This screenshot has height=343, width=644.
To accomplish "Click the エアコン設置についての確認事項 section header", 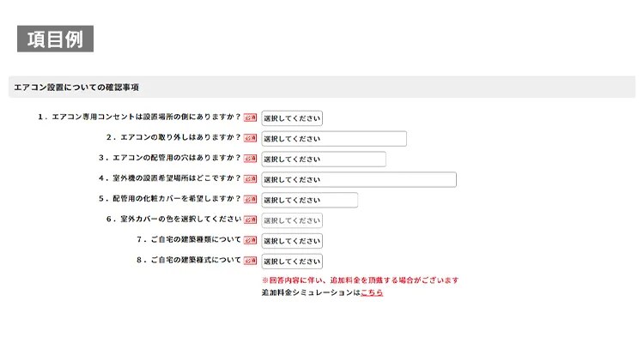I will click(77, 87).
